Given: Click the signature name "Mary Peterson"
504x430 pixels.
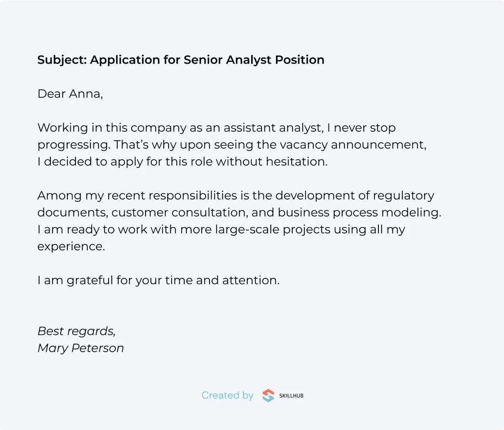Looking at the screenshot, I should tap(80, 348).
